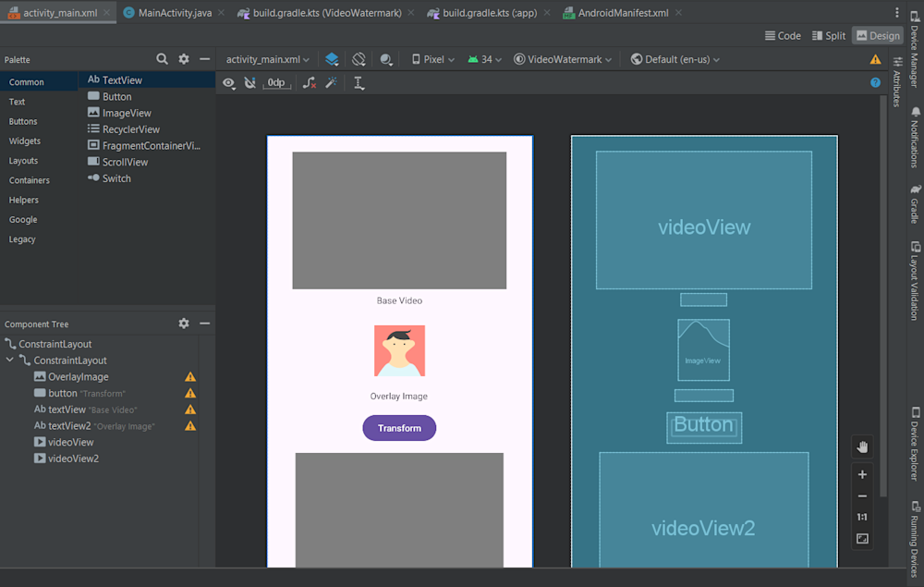
Task: Open the Pixel device dropdown
Action: tap(432, 59)
